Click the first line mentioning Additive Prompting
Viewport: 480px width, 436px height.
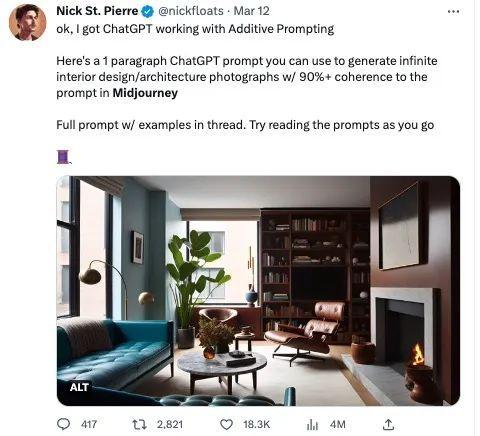coord(195,29)
